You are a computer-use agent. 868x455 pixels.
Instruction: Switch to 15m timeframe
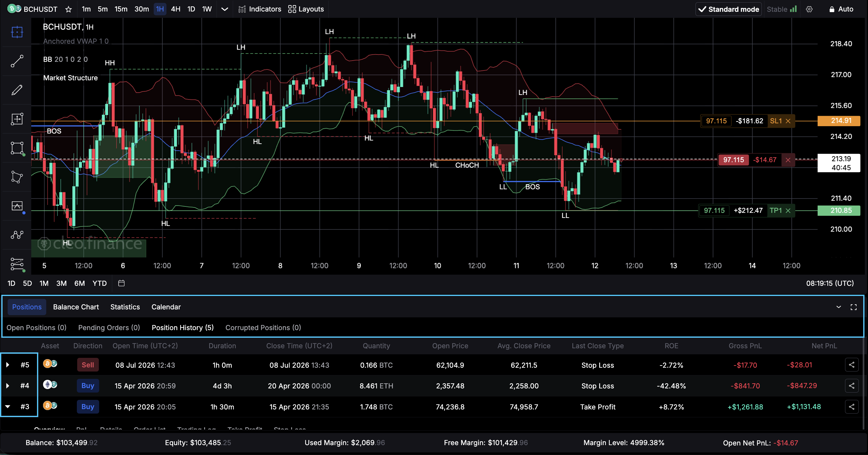(x=121, y=9)
